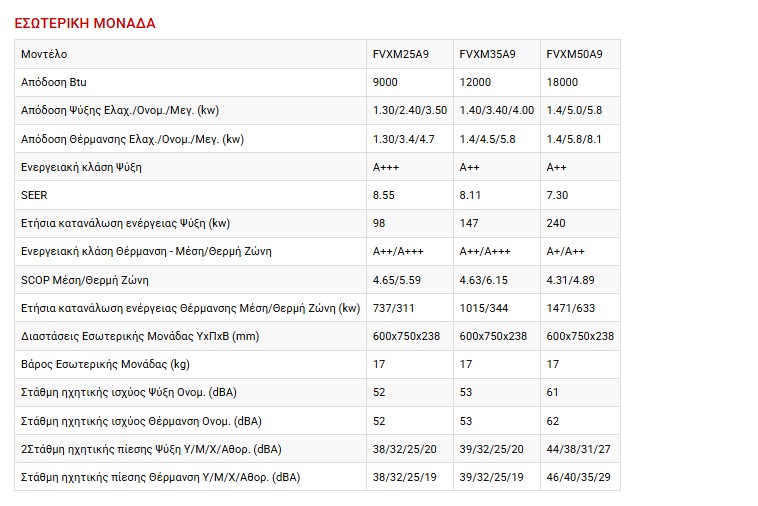This screenshot has width=758, height=506.
Task: Click the Βάρος Εσωτερικής Μονάδας row label
Action: click(105, 364)
